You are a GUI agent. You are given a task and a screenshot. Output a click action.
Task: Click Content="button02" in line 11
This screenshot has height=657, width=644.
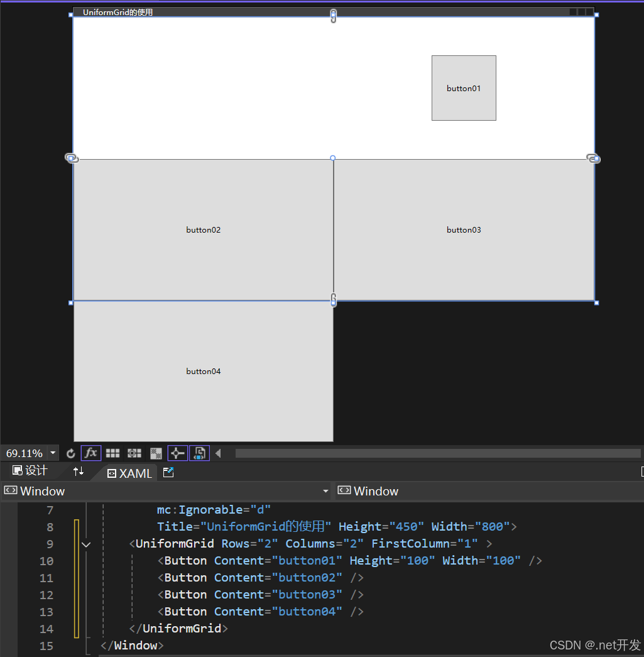point(278,578)
